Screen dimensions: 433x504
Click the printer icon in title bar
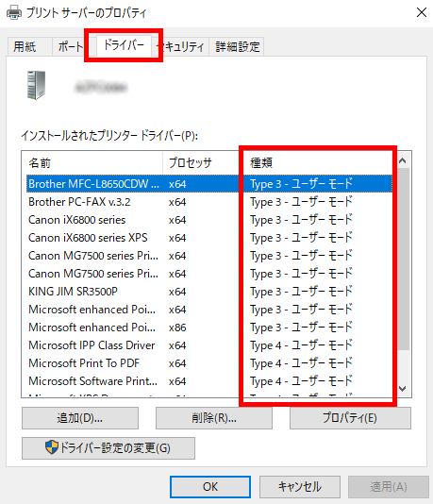(x=14, y=12)
